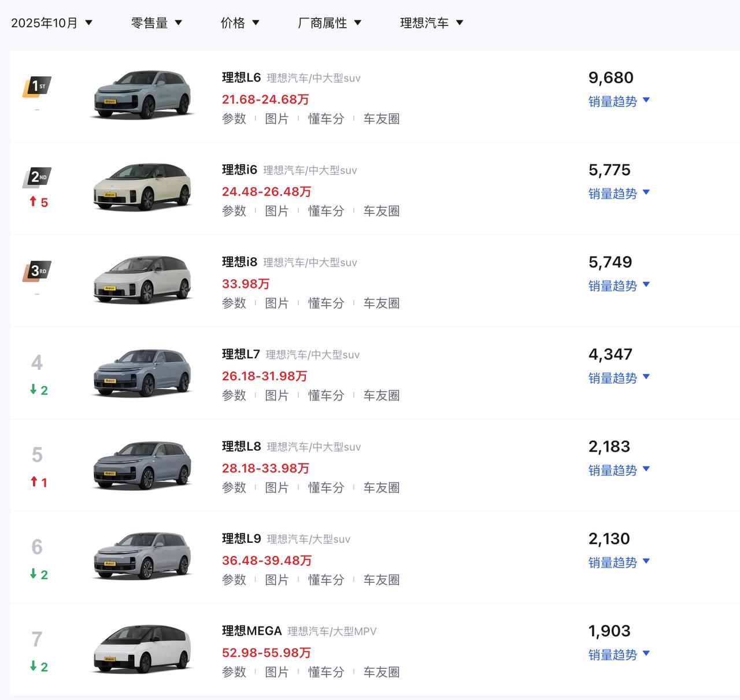This screenshot has height=700, width=740.
Task: Open 懂车分 link for 理想L8
Action: click(326, 488)
